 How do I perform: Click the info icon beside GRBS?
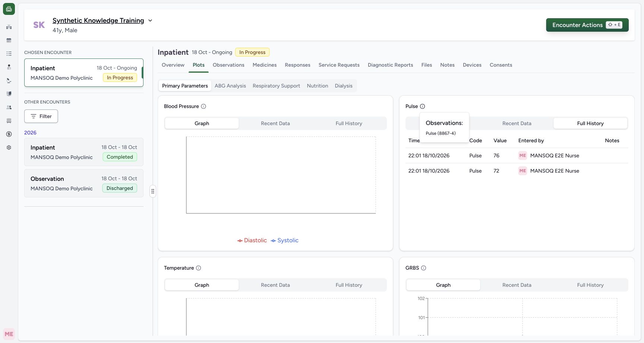(423, 268)
